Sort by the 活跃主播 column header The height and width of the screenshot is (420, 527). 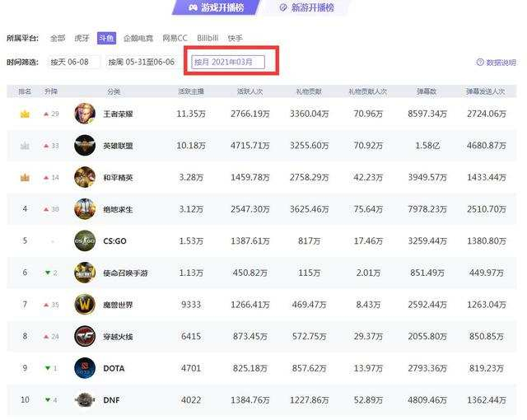[191, 91]
